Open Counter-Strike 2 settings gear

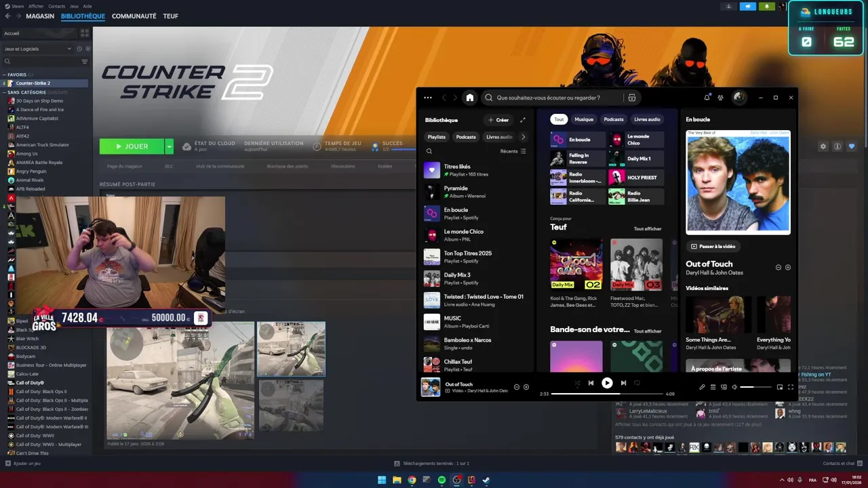click(823, 146)
